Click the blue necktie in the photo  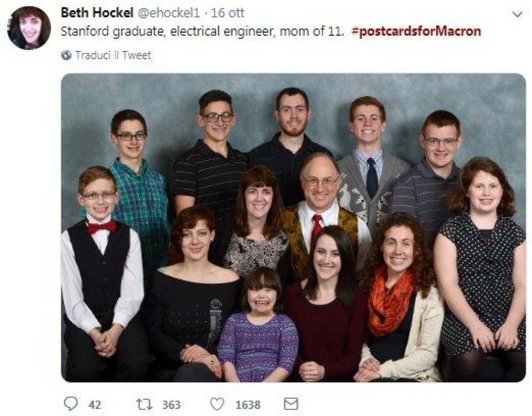(x=371, y=178)
